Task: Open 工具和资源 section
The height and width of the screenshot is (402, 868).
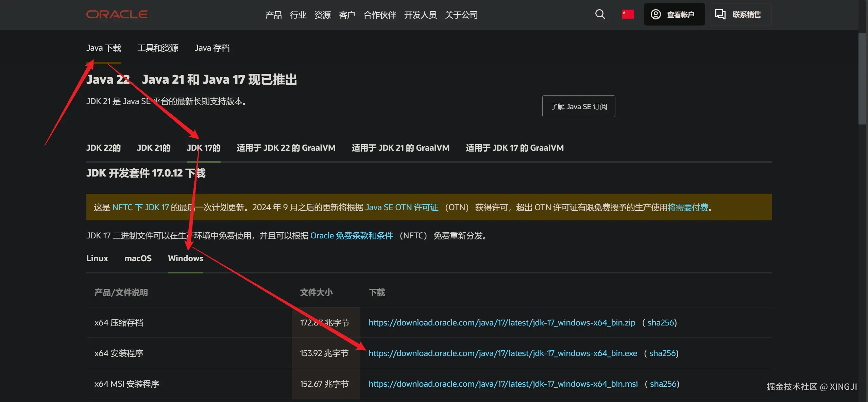Action: [158, 48]
